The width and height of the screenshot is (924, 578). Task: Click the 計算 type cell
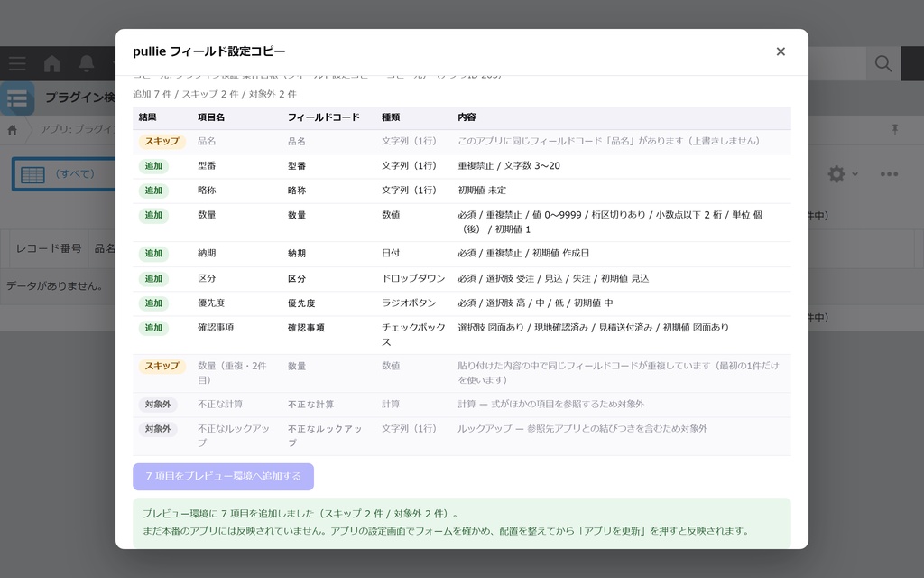(391, 404)
